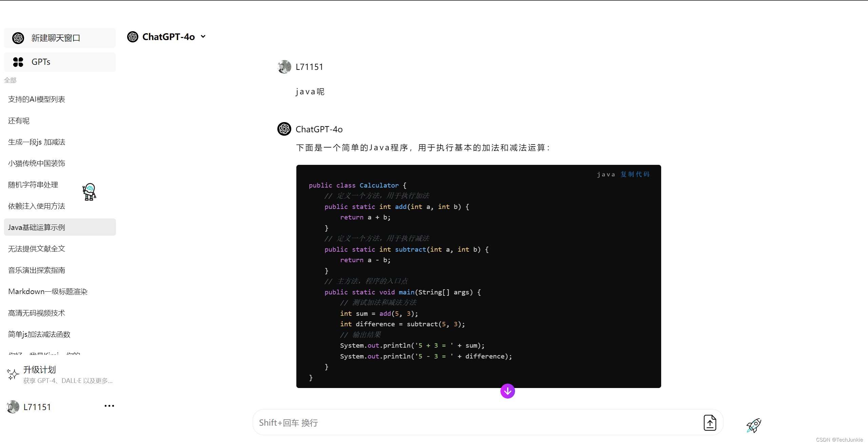Click the L71151 user avatar at bottom left

coord(13,407)
